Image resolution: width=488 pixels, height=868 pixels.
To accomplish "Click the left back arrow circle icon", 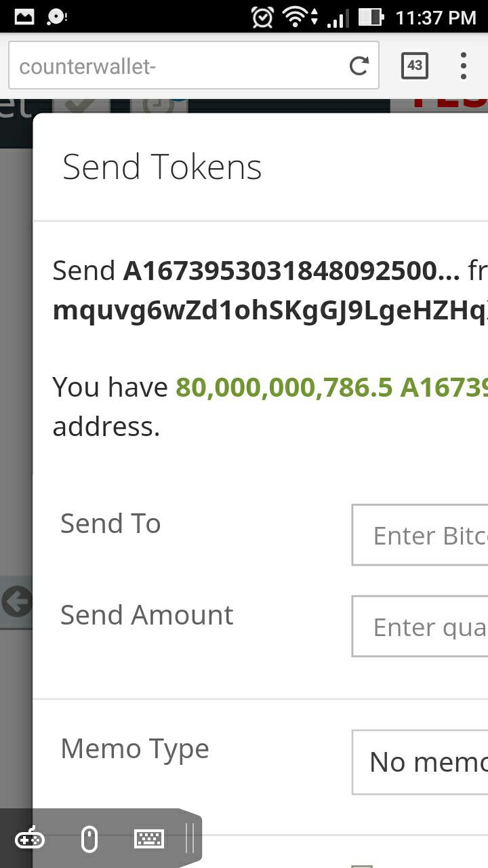I will pos(16,601).
